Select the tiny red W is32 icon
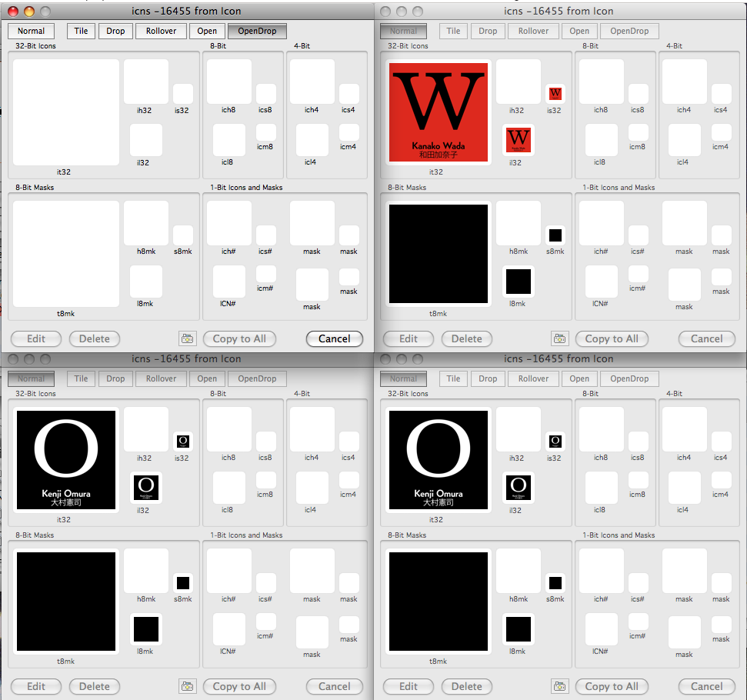The height and width of the screenshot is (700, 747). tap(555, 94)
